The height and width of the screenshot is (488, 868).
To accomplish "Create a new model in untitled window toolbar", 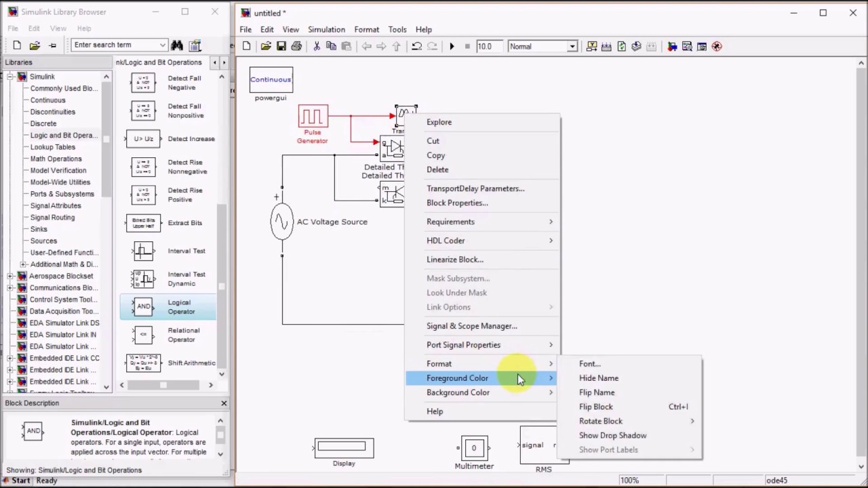I will pos(247,46).
